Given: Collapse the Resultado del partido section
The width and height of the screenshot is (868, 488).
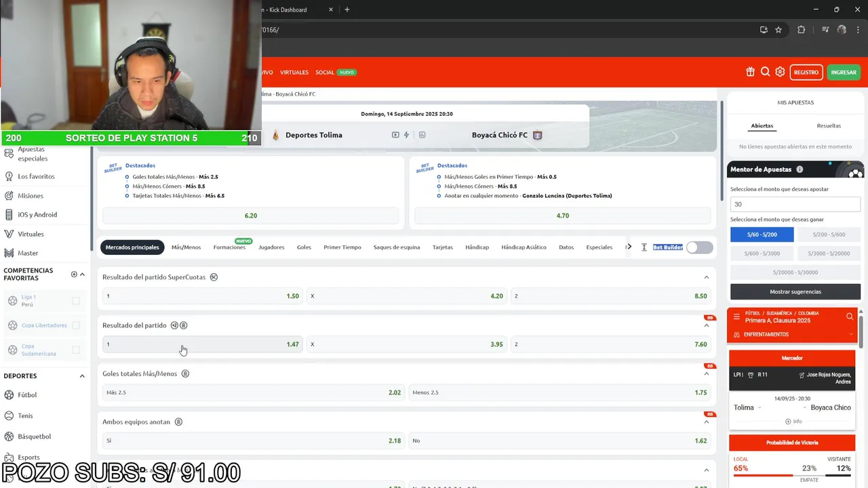Looking at the screenshot, I should tap(706, 325).
